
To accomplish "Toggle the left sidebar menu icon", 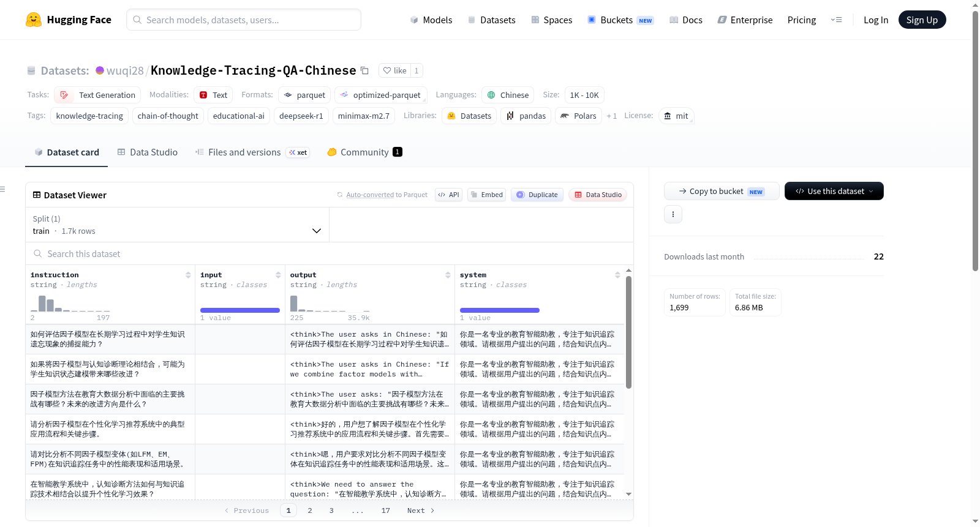I will (x=3, y=189).
